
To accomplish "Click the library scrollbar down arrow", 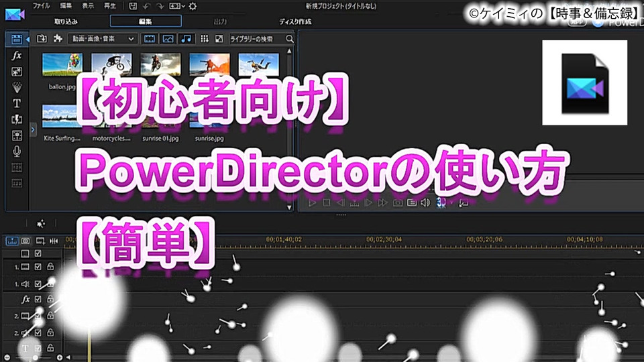I will [289, 207].
